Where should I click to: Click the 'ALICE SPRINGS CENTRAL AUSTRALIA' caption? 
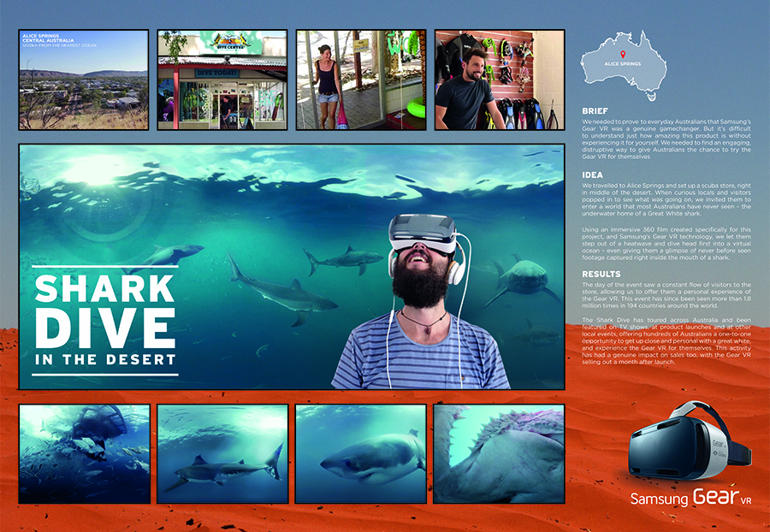pyautogui.click(x=48, y=38)
